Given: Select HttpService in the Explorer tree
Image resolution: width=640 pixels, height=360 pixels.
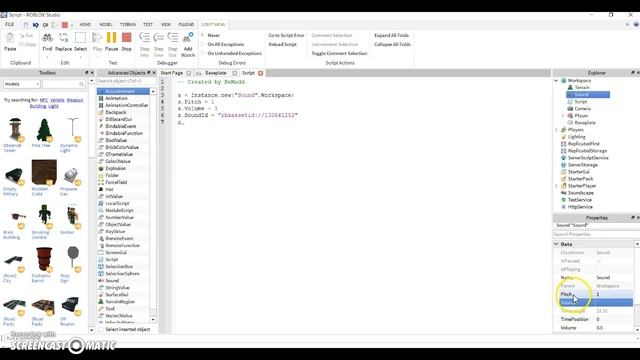Looking at the screenshot, I should 580,207.
